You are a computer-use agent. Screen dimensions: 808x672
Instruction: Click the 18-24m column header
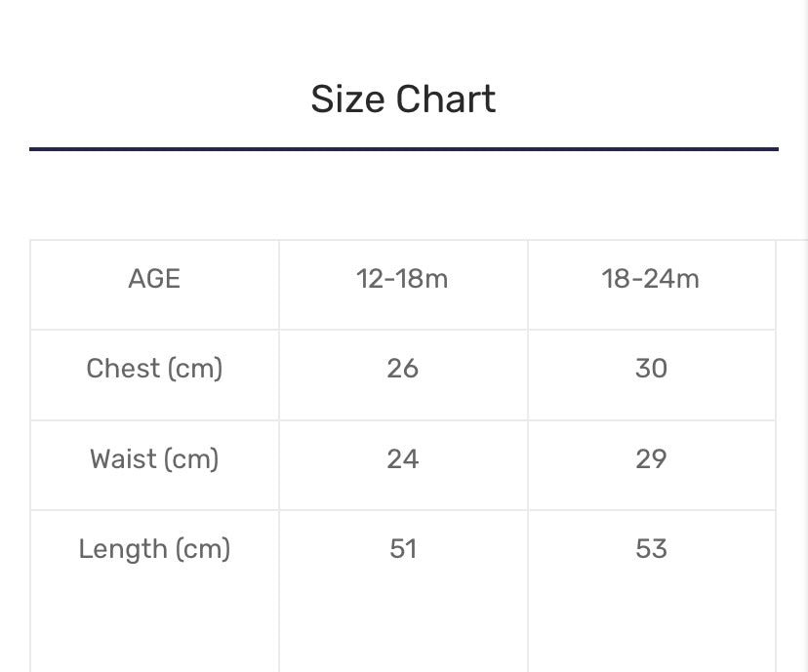651,279
